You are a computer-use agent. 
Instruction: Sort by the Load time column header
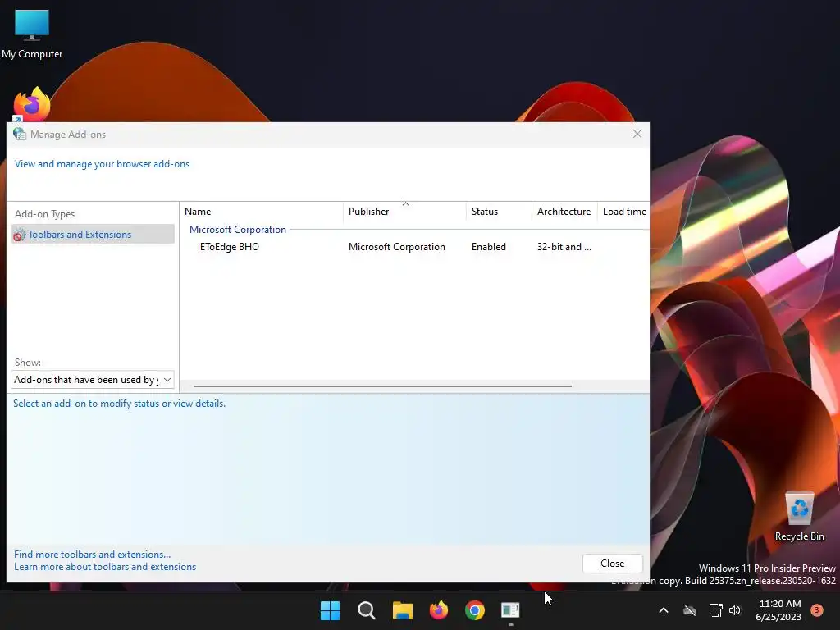(623, 212)
